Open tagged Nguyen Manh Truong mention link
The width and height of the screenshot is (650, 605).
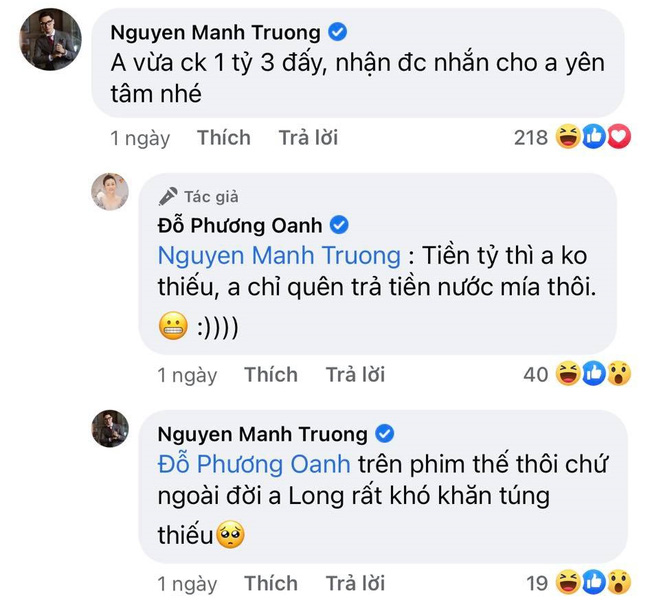tap(279, 255)
